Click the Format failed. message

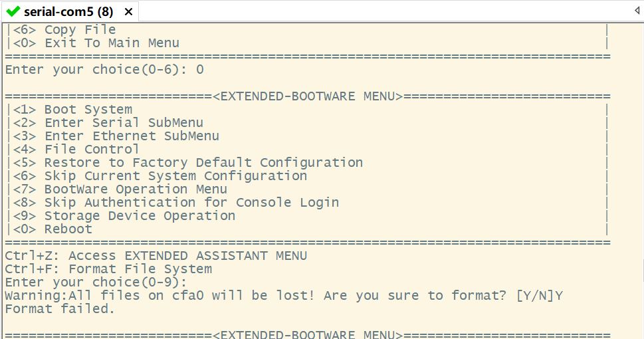tap(60, 309)
